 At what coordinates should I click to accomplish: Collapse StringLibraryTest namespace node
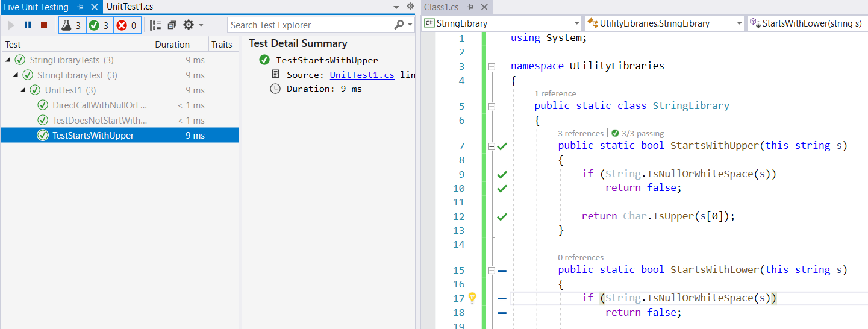click(16, 75)
